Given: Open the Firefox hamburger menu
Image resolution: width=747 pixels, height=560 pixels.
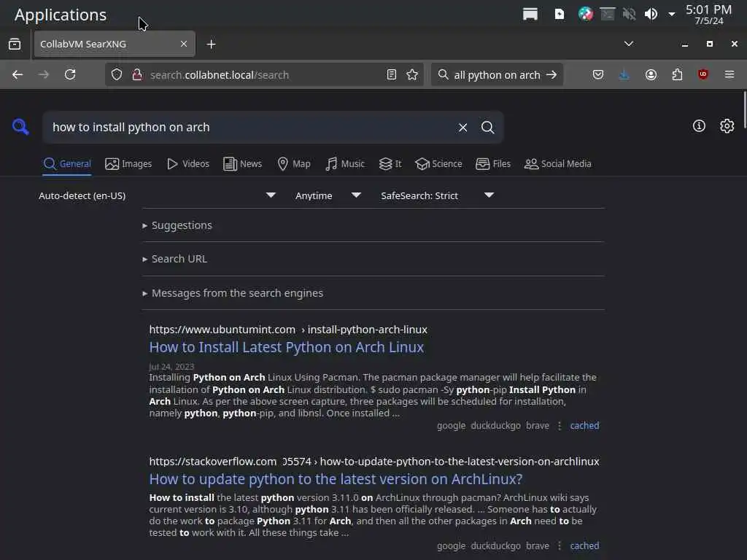Looking at the screenshot, I should point(729,75).
